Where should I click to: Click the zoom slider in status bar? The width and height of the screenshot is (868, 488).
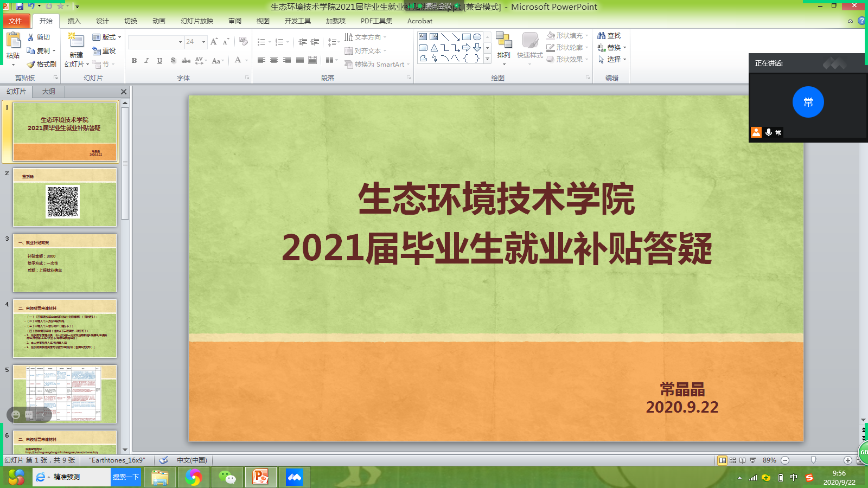pyautogui.click(x=813, y=460)
